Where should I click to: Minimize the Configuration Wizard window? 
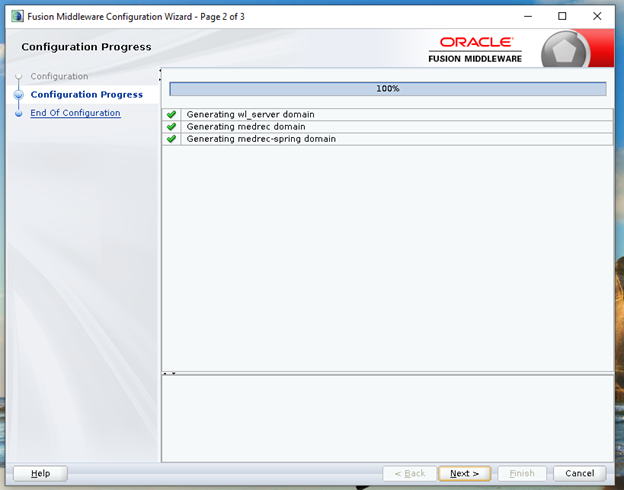coord(528,16)
